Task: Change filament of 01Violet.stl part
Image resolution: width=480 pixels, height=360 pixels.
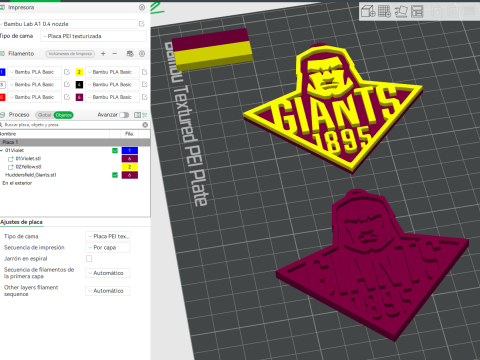Action: (x=130, y=159)
